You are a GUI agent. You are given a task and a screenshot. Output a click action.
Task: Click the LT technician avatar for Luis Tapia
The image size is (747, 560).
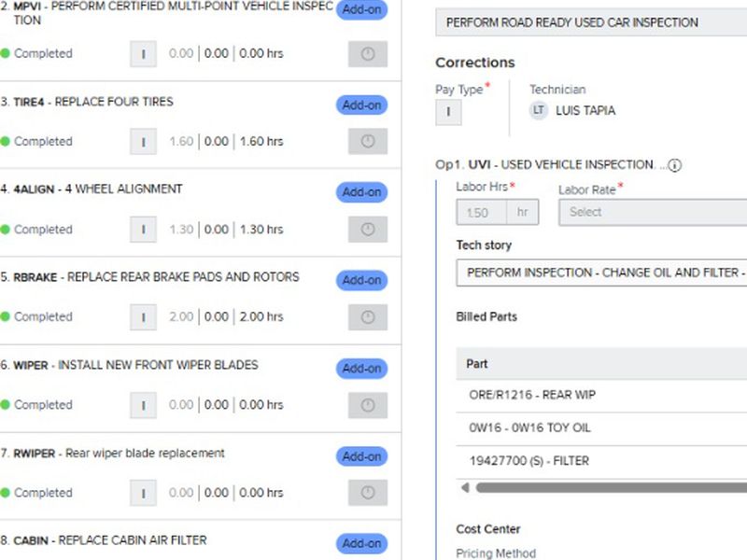tap(539, 110)
